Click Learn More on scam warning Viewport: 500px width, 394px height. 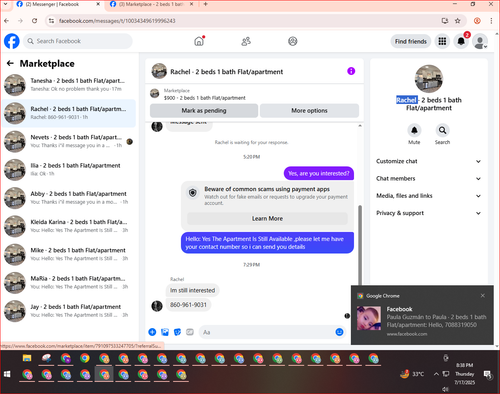pos(267,219)
